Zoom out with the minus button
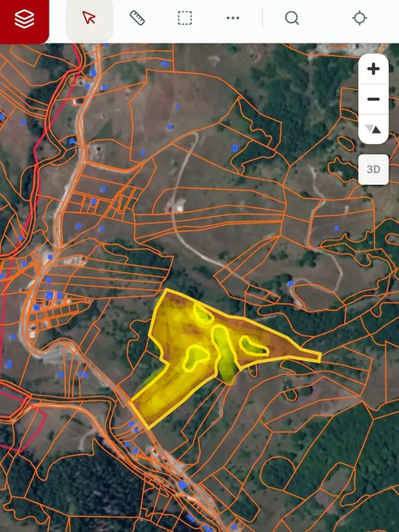Screen dimensions: 399x532 click(373, 99)
